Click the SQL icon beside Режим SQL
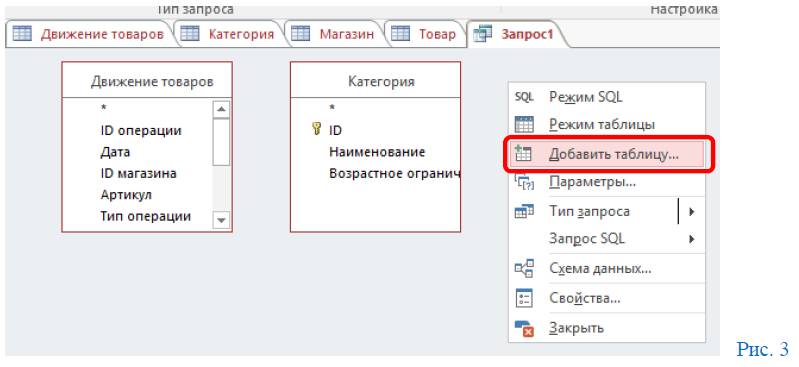799x367 pixels. (524, 97)
